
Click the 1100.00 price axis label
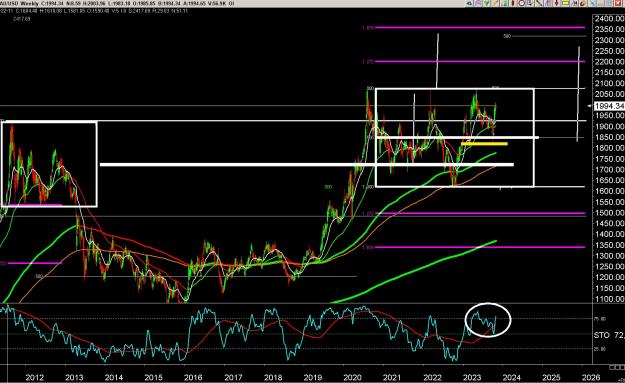pos(609,299)
